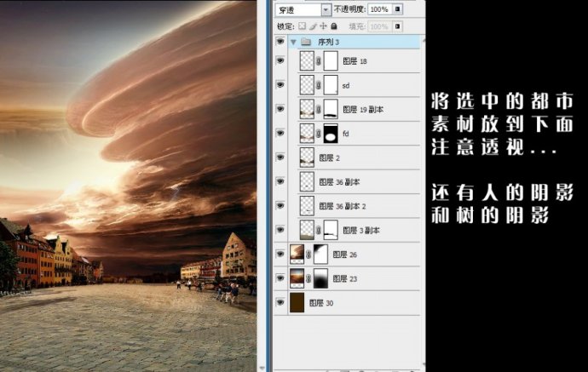The width and height of the screenshot is (588, 372).
Task: Hide 图层 23 layer
Action: pos(280,278)
